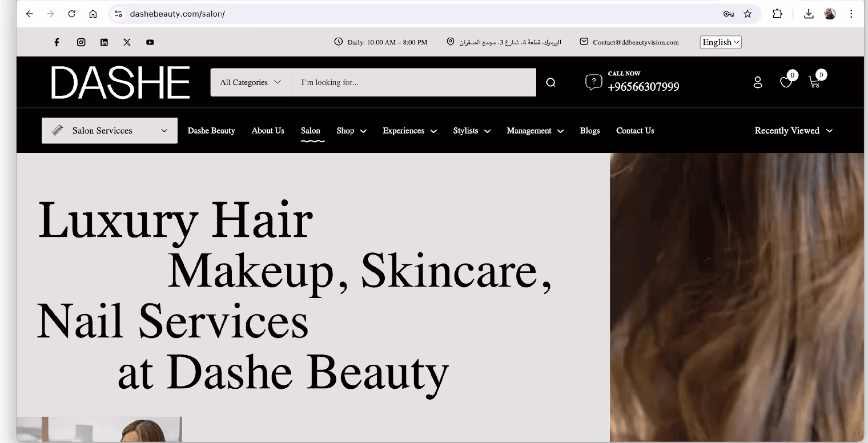Visit Dashe Facebook page icon
Screen dimensions: 868x443
(x=57, y=42)
